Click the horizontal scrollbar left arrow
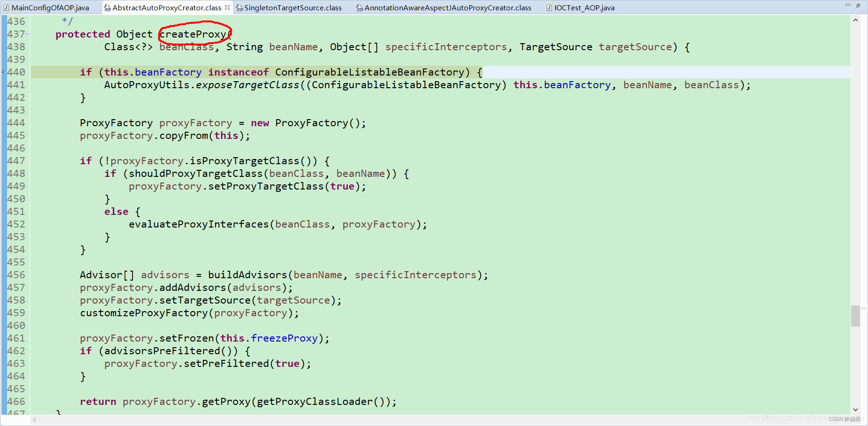Image resolution: width=868 pixels, height=426 pixels. [x=35, y=420]
